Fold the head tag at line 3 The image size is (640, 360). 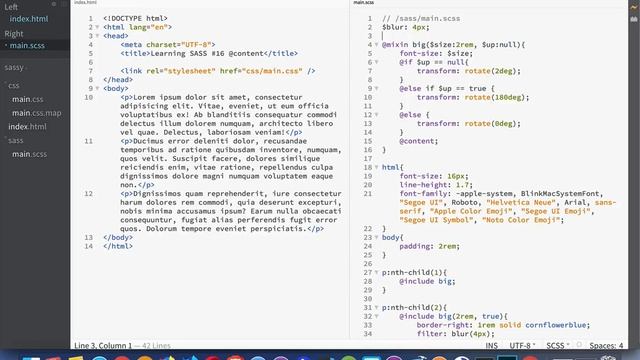click(97, 36)
